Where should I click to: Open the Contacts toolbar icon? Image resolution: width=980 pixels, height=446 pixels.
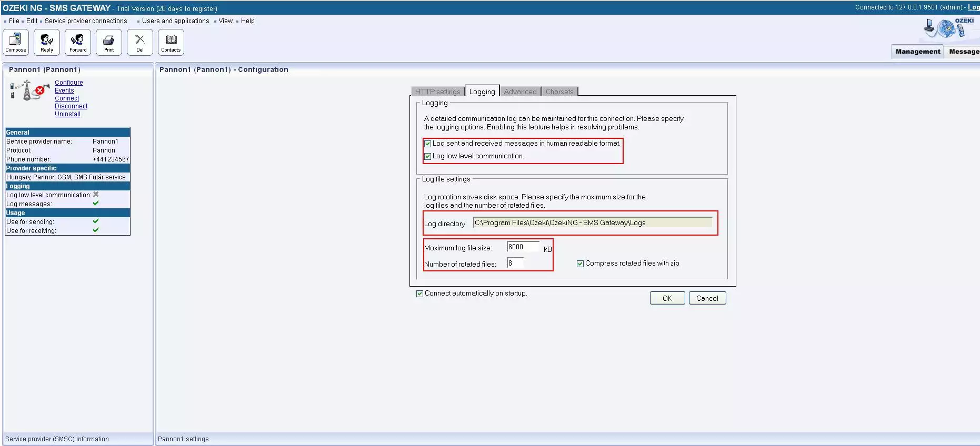click(x=171, y=42)
